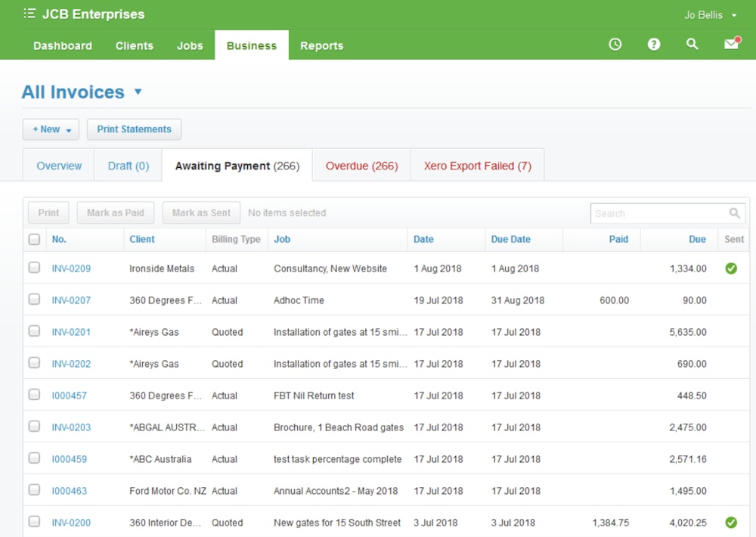Viewport: 756px width, 537px height.
Task: Click the Print Statements button
Action: pos(134,129)
